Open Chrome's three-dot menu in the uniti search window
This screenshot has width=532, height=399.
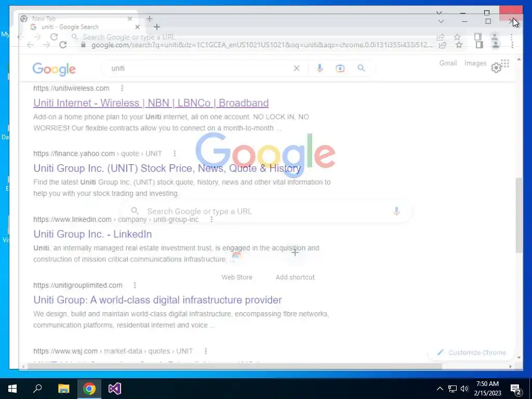[512, 45]
